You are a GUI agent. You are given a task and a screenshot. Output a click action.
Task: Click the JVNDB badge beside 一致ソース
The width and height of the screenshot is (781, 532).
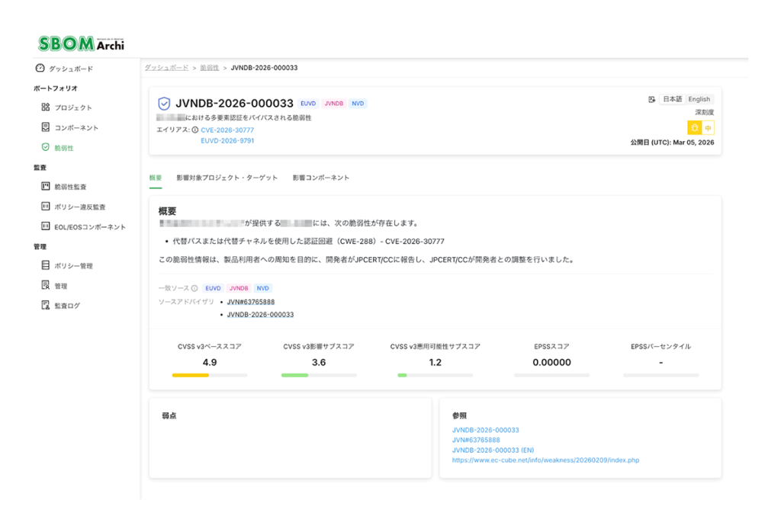(x=239, y=288)
